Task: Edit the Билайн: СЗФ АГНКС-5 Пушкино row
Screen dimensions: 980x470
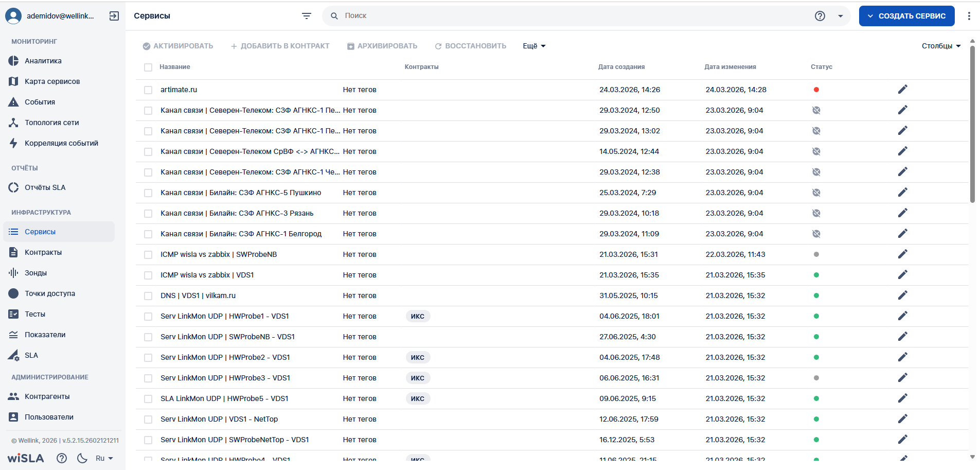Action: [x=903, y=193]
